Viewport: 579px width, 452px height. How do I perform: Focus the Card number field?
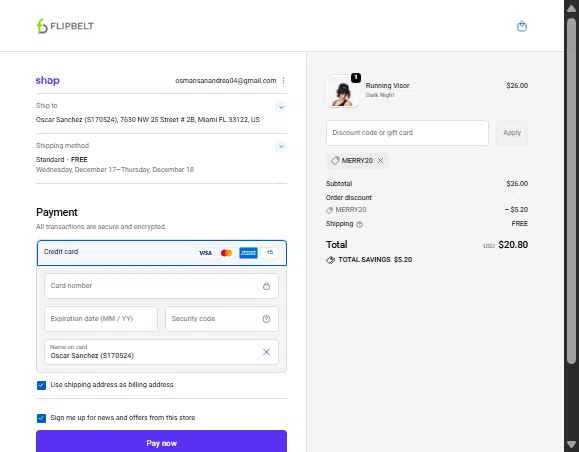[x=162, y=286]
